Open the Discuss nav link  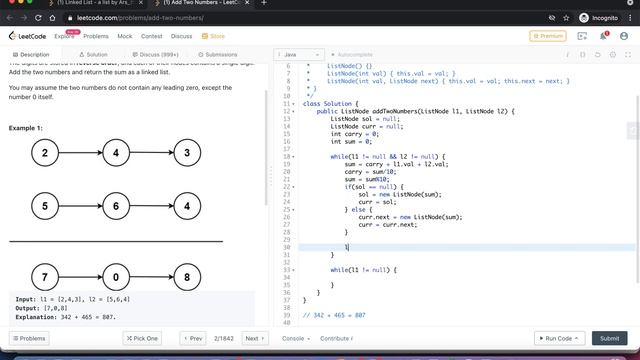pyautogui.click(x=181, y=36)
